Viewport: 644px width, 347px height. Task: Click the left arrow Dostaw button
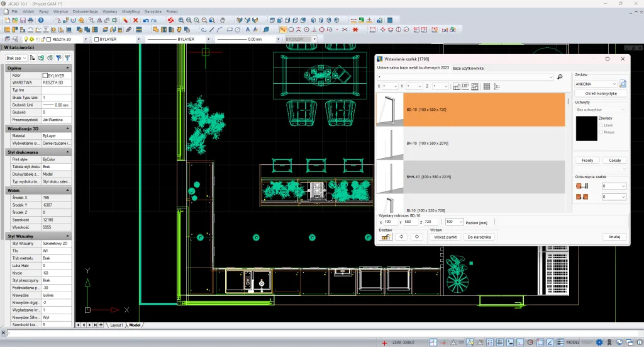point(401,237)
